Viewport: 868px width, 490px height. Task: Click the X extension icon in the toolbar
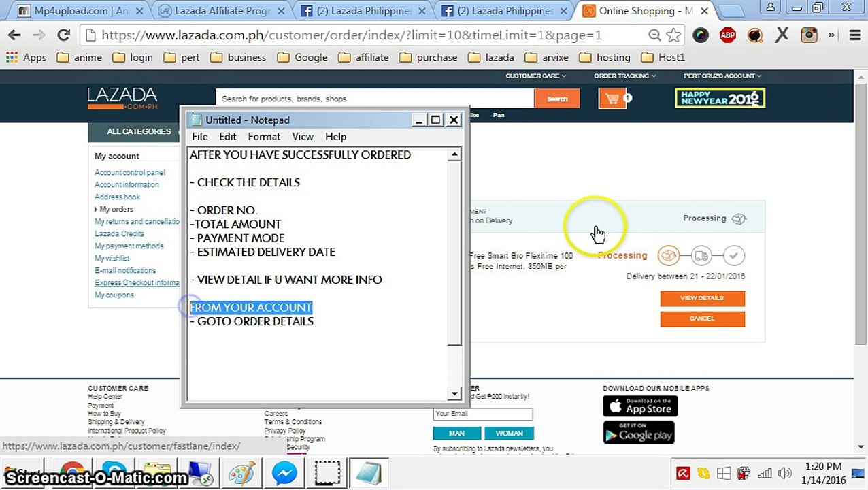tap(782, 35)
